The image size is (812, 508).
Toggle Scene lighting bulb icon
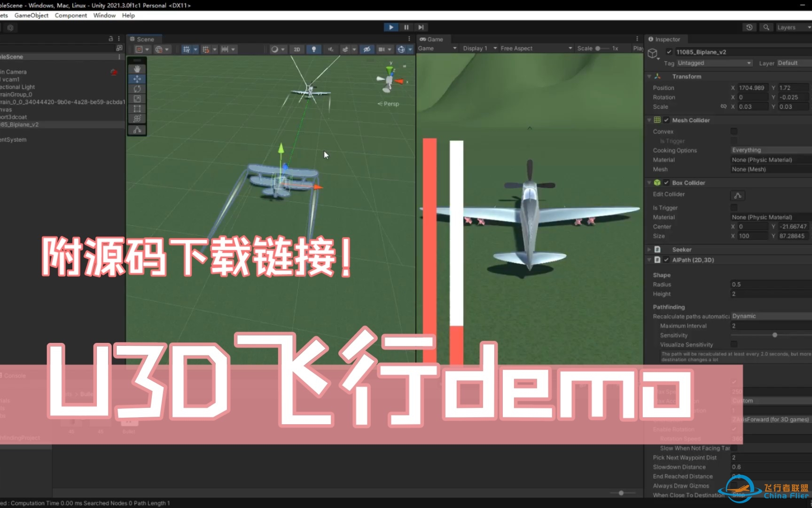click(x=314, y=49)
